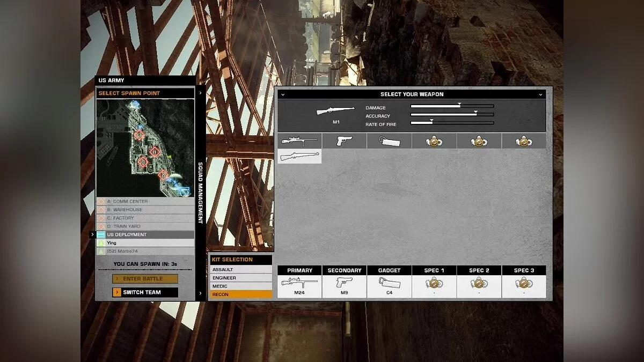The height and width of the screenshot is (362, 644).
Task: Select the M1 rifle in the weapon grid
Action: click(299, 156)
